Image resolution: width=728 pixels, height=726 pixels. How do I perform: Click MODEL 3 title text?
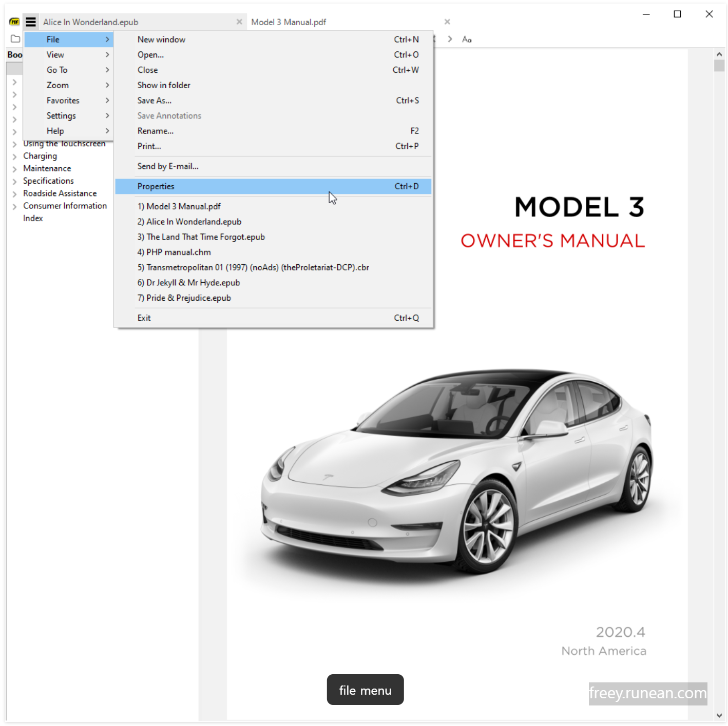tap(580, 207)
